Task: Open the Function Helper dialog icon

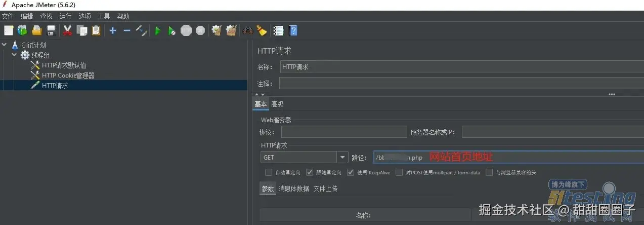Action: 278,31
